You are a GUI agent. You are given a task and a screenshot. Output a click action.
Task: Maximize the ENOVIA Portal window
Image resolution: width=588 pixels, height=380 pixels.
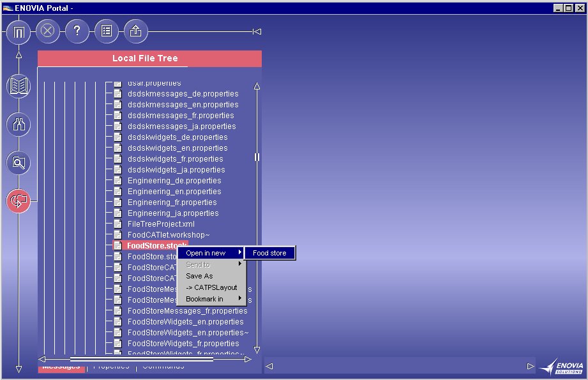pos(569,8)
